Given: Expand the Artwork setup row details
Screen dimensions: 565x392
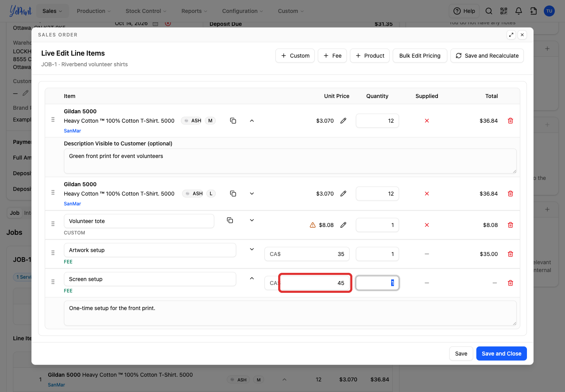Looking at the screenshot, I should click(x=252, y=249).
